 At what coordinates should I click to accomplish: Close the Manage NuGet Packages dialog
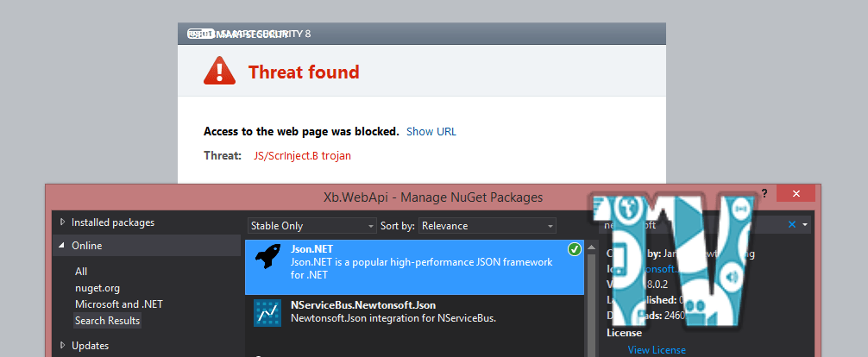click(x=795, y=194)
